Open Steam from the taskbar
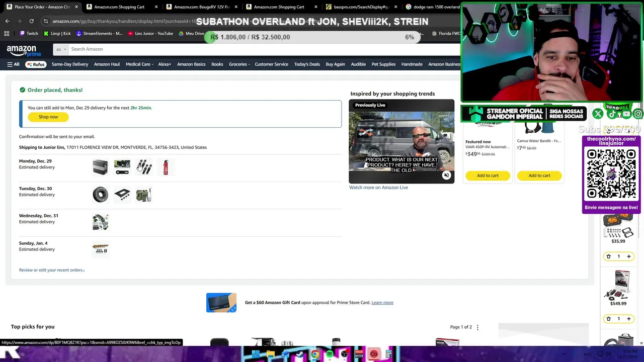The image size is (644, 362). (300, 354)
